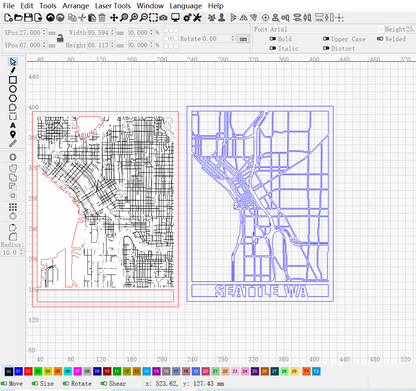The image size is (416, 391).
Task: Select the Measure ruler tool
Action: click(x=13, y=144)
